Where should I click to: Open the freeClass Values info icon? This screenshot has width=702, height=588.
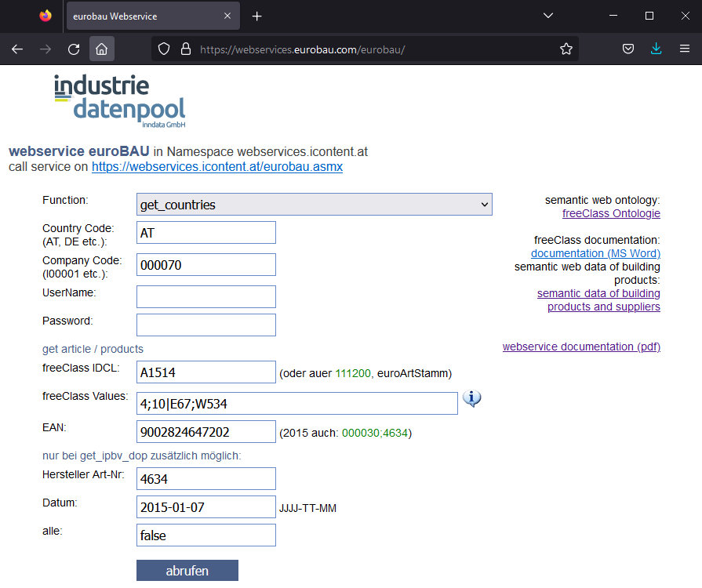(x=472, y=397)
